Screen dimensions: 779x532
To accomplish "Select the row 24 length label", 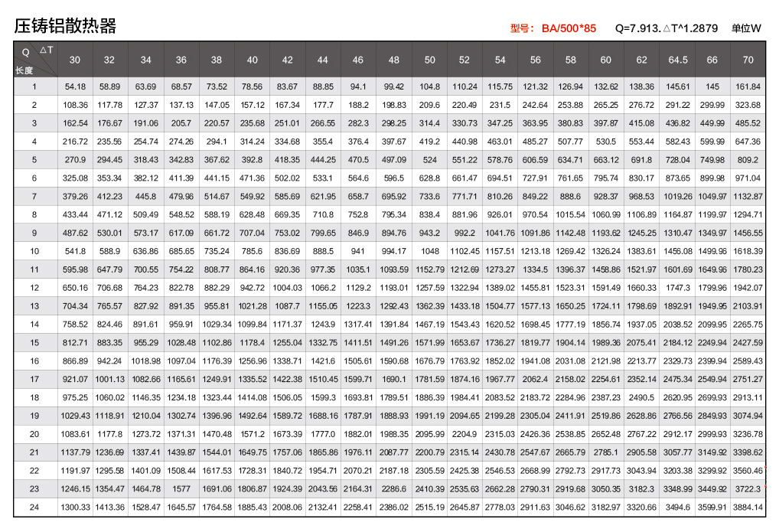I will click(x=35, y=507).
